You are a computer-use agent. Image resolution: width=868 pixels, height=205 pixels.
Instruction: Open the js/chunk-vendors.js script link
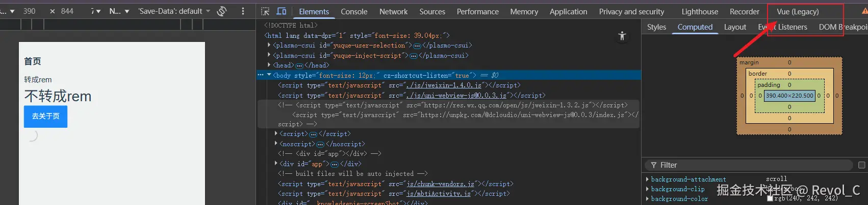[441, 184]
